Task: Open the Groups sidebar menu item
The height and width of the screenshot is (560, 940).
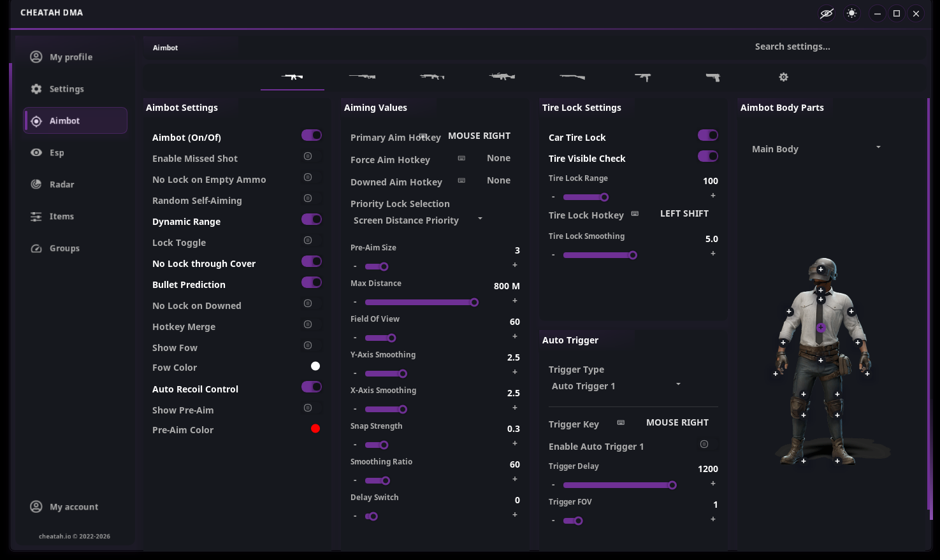Action: 64,248
